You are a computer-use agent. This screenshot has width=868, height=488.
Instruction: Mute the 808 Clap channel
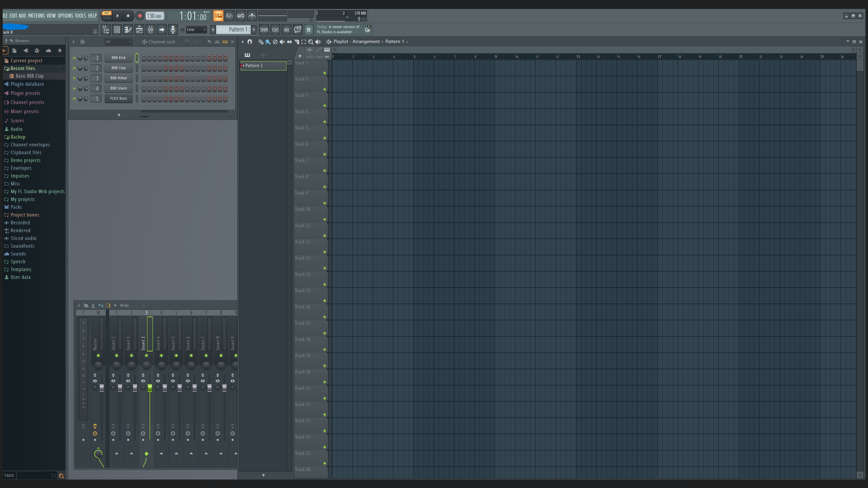pos(74,68)
